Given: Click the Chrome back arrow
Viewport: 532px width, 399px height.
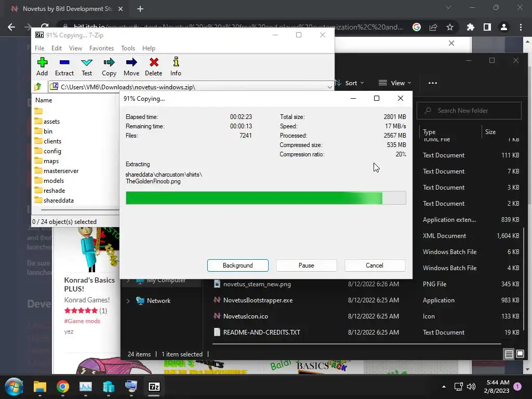Looking at the screenshot, I should pos(11,27).
